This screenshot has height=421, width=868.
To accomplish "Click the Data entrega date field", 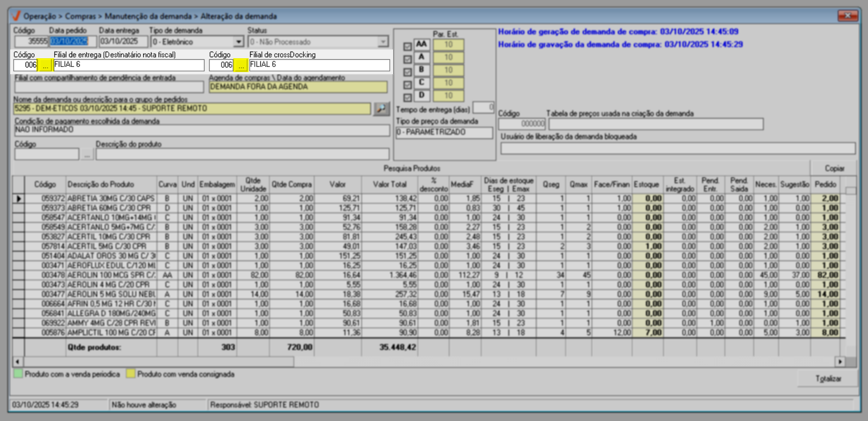I will coord(123,42).
